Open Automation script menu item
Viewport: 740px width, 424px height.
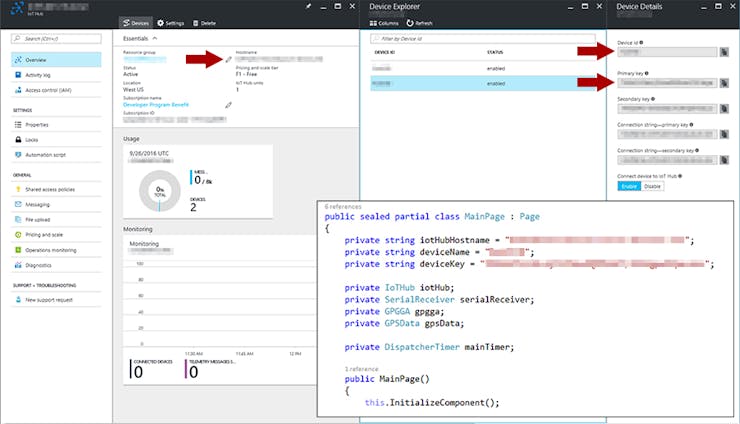56,154
